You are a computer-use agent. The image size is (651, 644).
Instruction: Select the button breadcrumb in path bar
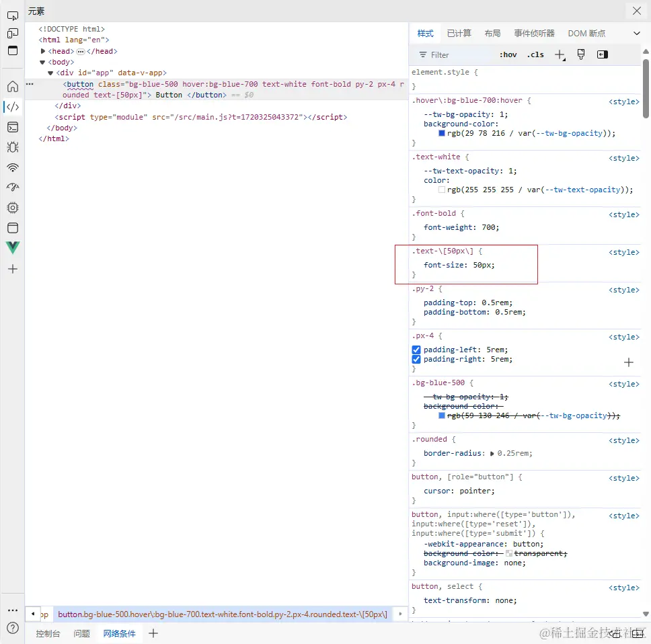click(x=223, y=614)
